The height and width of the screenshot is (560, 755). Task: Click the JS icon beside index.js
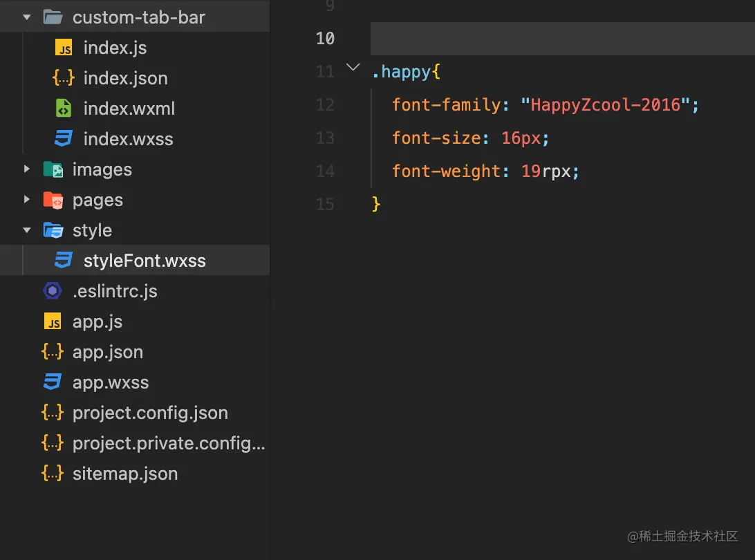point(64,48)
